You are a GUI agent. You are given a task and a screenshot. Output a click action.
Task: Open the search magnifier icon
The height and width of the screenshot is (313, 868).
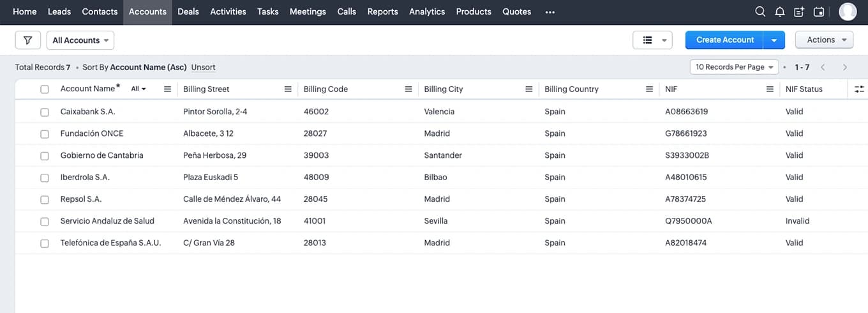(x=759, y=11)
